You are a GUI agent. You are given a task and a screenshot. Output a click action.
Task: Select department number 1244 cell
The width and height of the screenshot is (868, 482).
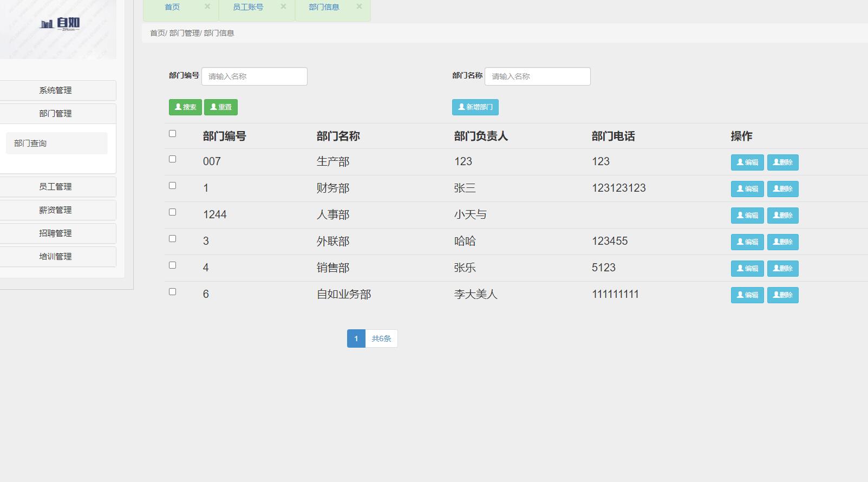click(215, 215)
